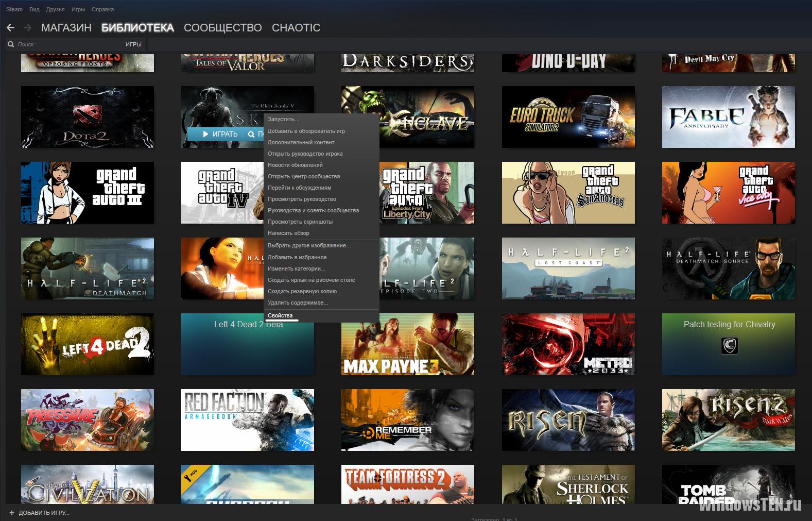Viewport: 812px width, 521px height.
Task: Select the Civilization V tile
Action: click(88, 484)
